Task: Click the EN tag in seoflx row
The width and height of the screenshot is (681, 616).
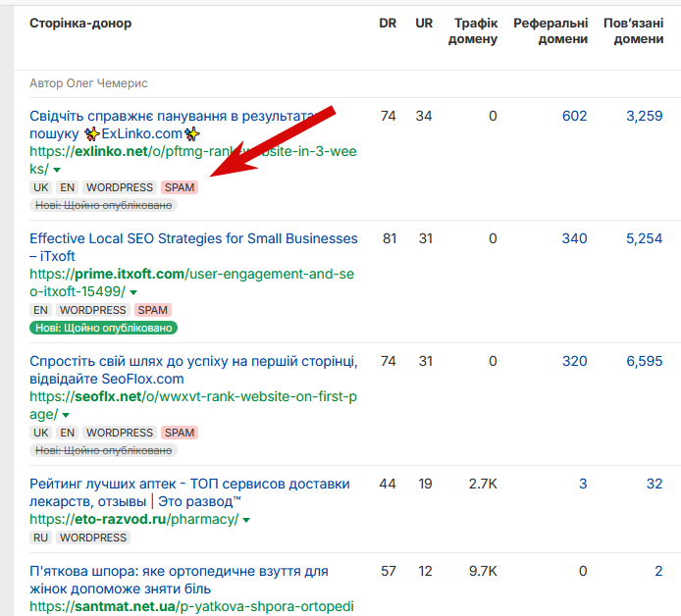Action: pos(67,433)
